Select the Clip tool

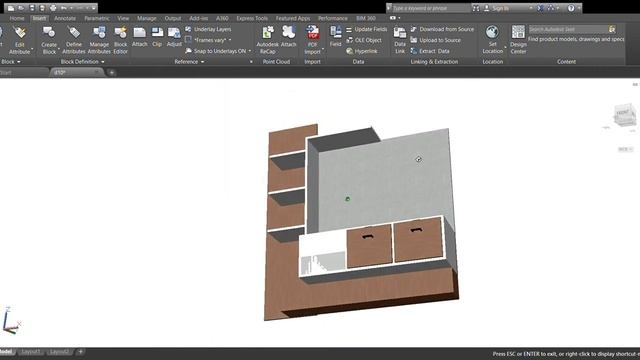tap(157, 37)
